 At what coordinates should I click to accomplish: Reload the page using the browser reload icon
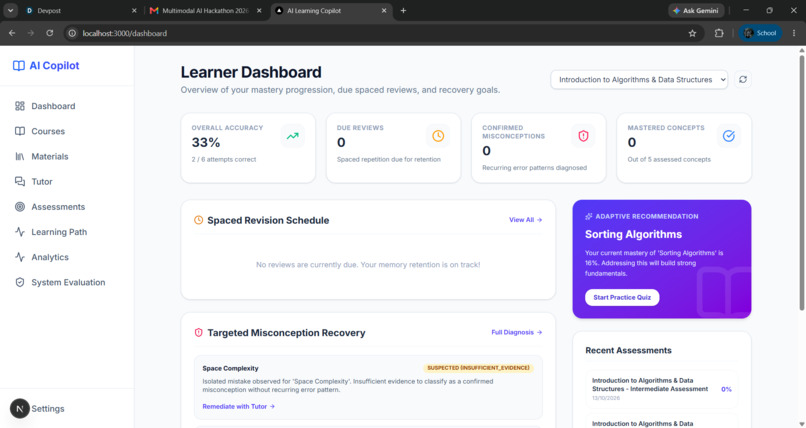tap(49, 33)
